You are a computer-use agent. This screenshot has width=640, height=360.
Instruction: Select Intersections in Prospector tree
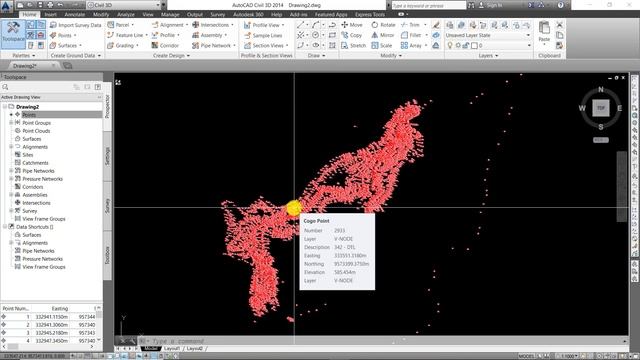point(36,203)
